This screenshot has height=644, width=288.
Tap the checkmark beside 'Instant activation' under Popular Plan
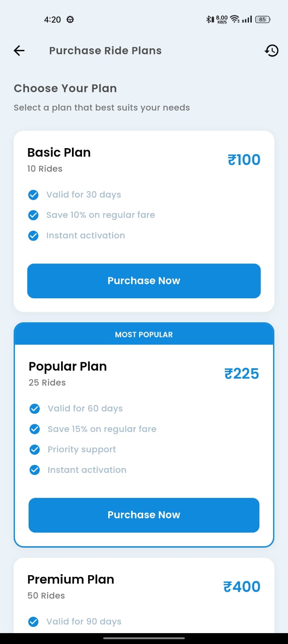pyautogui.click(x=35, y=470)
